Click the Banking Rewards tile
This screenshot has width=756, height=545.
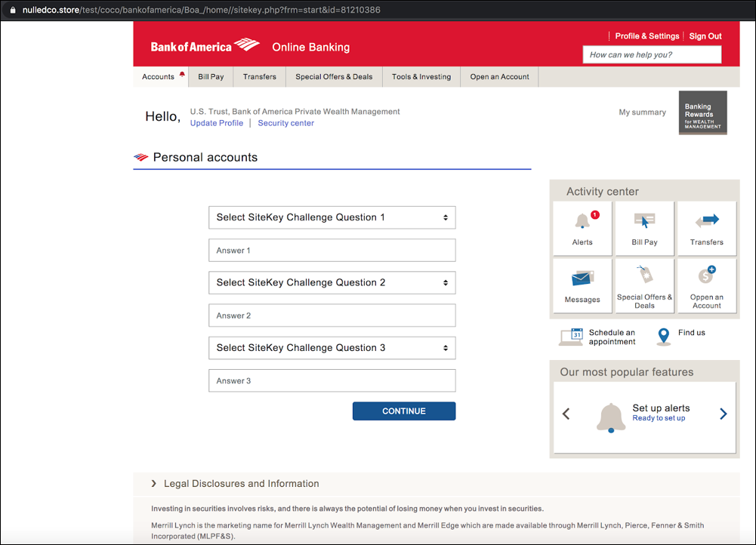point(703,112)
